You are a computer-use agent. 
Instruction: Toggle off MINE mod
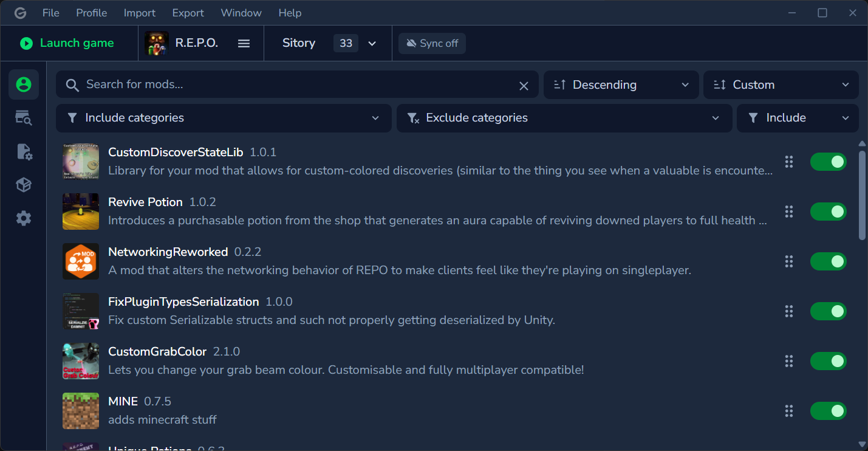[x=829, y=411]
